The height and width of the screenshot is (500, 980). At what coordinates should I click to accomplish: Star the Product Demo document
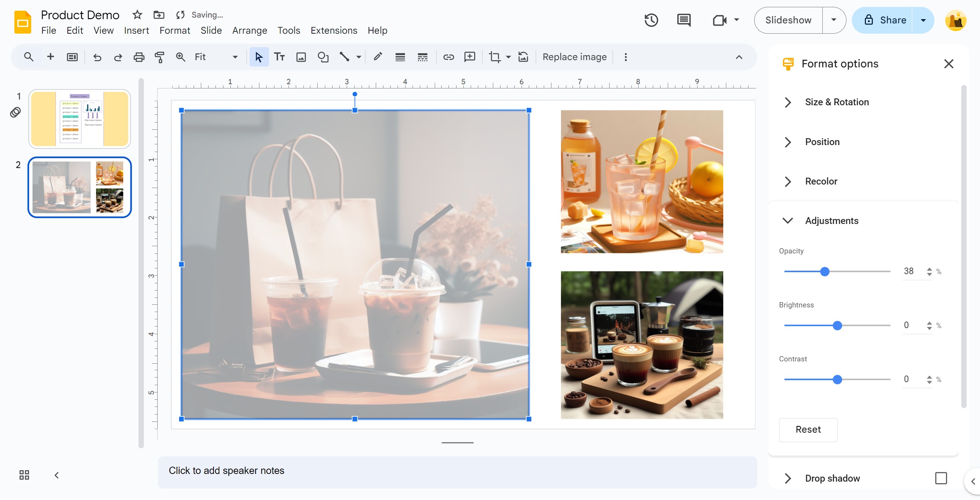click(137, 15)
